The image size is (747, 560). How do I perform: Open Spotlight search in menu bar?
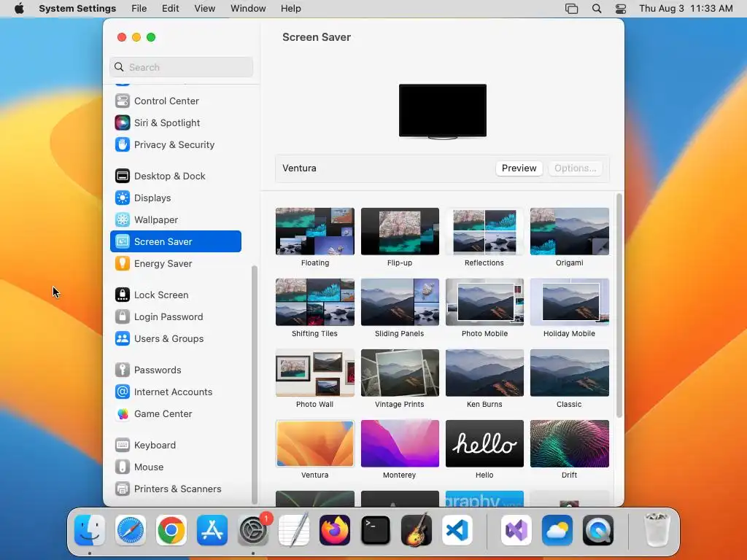(x=597, y=9)
